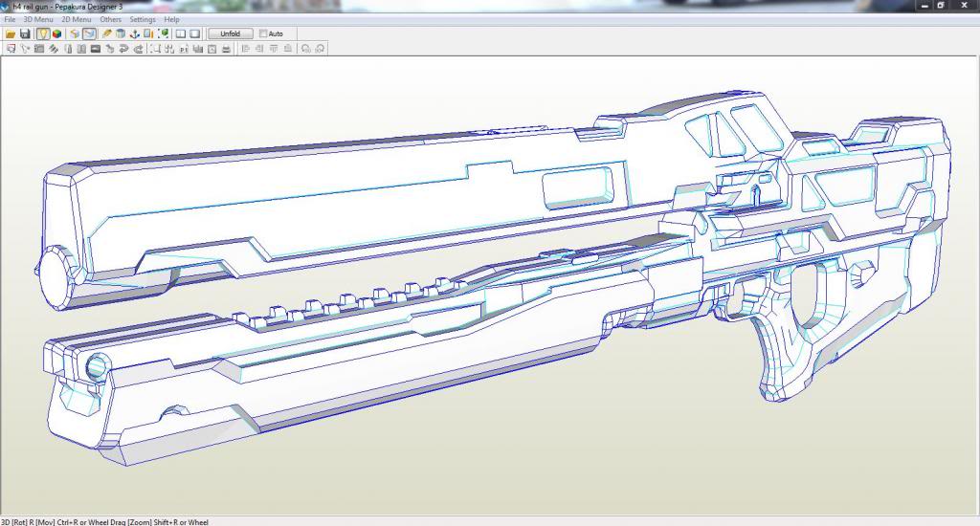Screen dimensions: 980x526
Task: Open the 2D Menu
Action: [x=77, y=19]
